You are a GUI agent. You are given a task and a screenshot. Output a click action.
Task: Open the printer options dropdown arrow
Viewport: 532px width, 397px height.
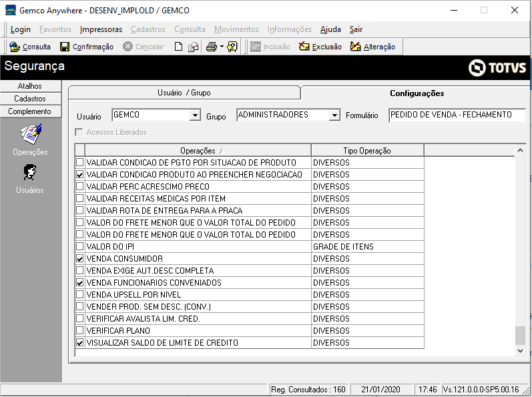222,47
